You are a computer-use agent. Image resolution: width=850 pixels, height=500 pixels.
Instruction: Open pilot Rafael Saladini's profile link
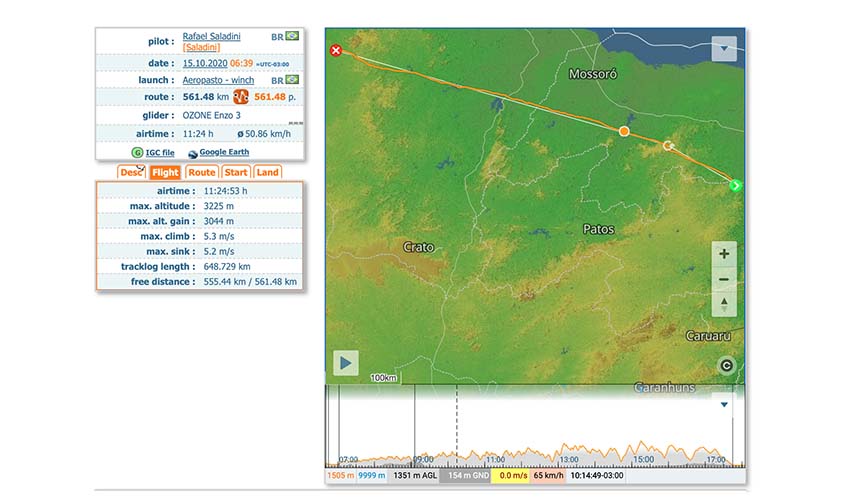pyautogui.click(x=211, y=36)
